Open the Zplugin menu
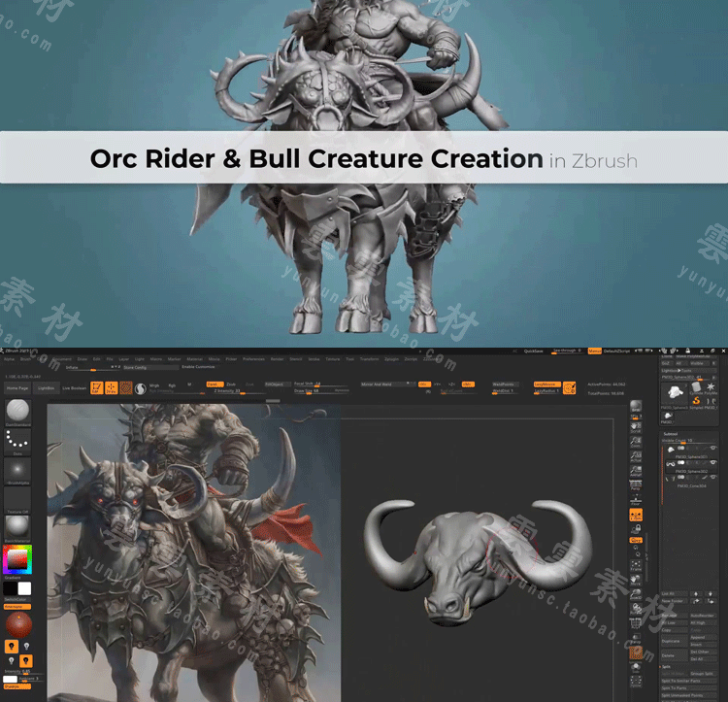This screenshot has height=702, width=728. pos(392,359)
